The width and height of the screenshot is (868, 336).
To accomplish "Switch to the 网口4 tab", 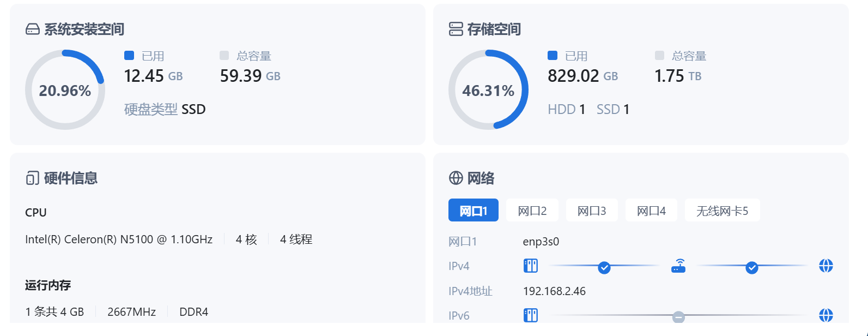I will pyautogui.click(x=651, y=211).
